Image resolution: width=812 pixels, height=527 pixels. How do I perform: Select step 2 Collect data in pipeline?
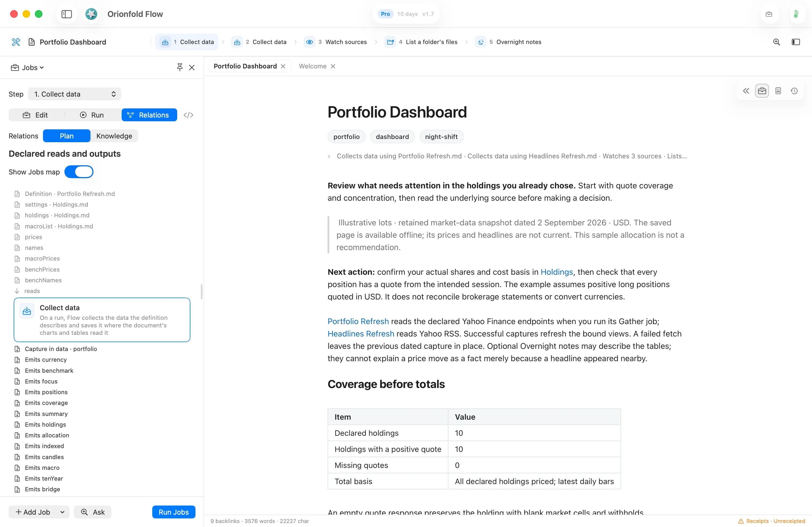(x=259, y=42)
